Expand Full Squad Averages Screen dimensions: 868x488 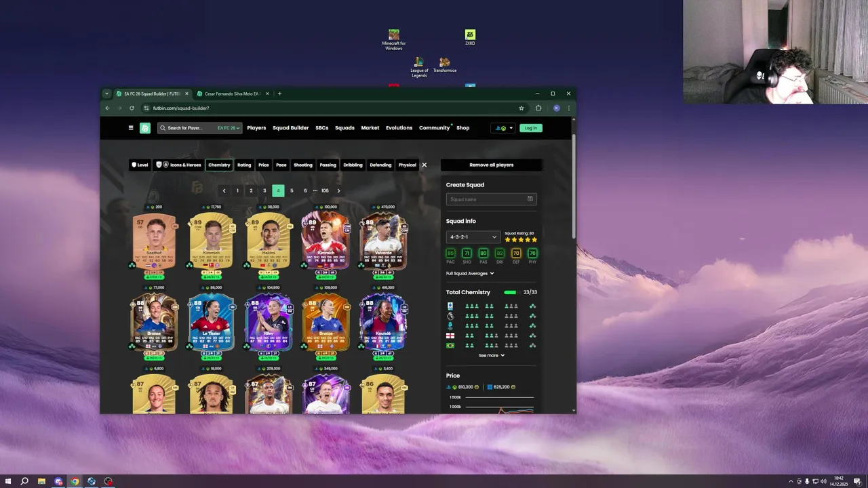[470, 273]
